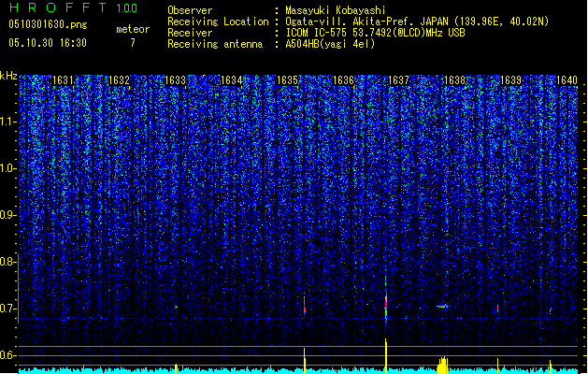Select the observer name Masayuki Kobayashi
The height and width of the screenshot is (374, 588).
(336, 10)
